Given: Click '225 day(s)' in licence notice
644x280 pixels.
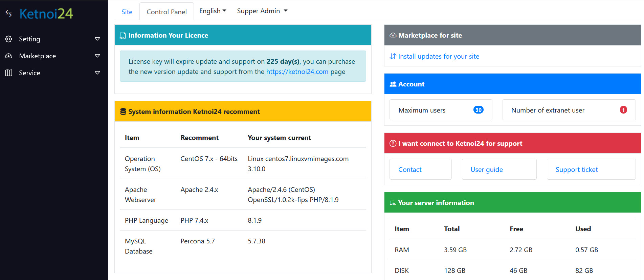Looking at the screenshot, I should pos(283,61).
